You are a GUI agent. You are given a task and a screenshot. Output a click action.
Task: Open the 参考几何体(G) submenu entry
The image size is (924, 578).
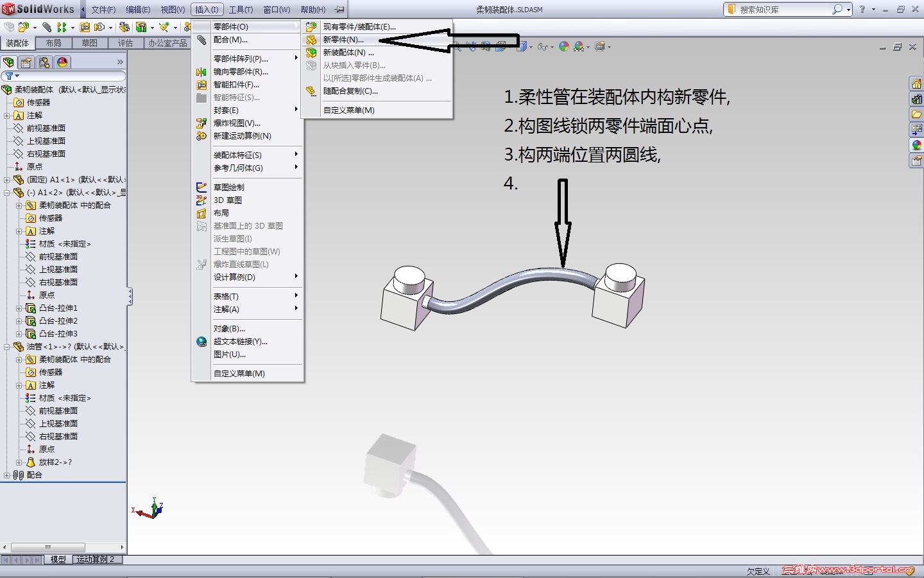pyautogui.click(x=248, y=168)
